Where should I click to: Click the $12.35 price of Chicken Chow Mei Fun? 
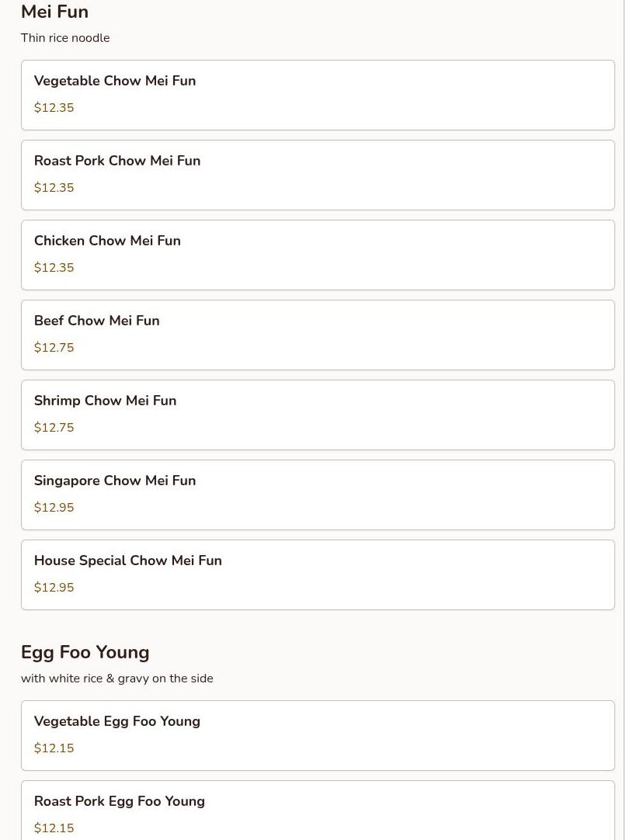coord(54,268)
